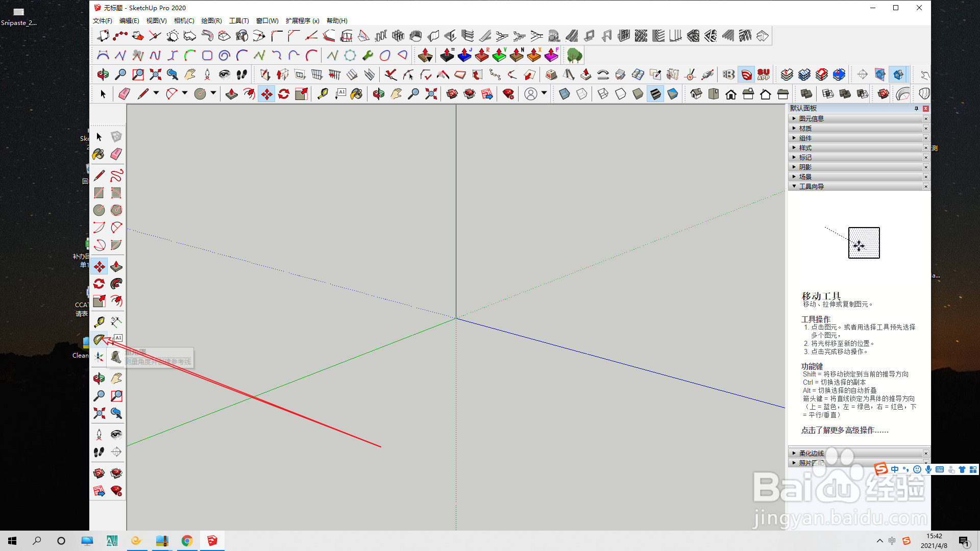
Task: Open dropdown arrow beside the Line tool
Action: 156,93
